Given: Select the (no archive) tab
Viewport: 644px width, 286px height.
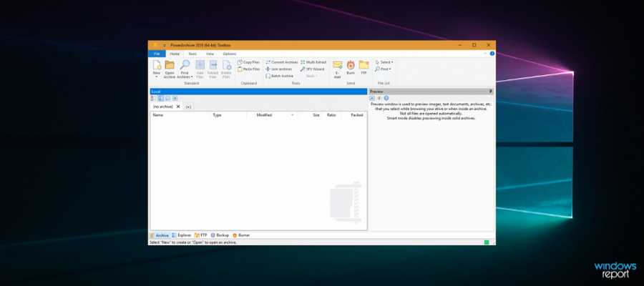Looking at the screenshot, I should point(162,107).
